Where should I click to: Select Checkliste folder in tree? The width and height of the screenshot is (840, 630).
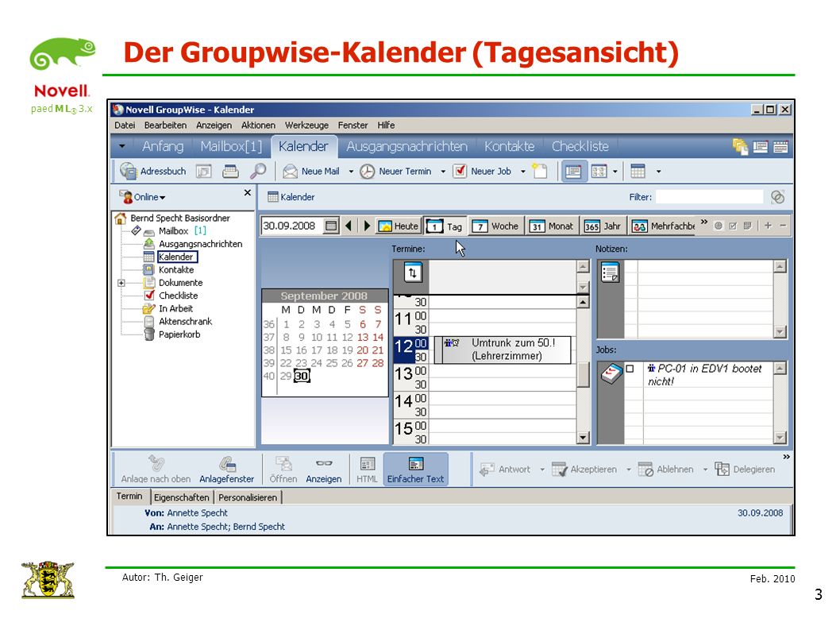(x=179, y=296)
